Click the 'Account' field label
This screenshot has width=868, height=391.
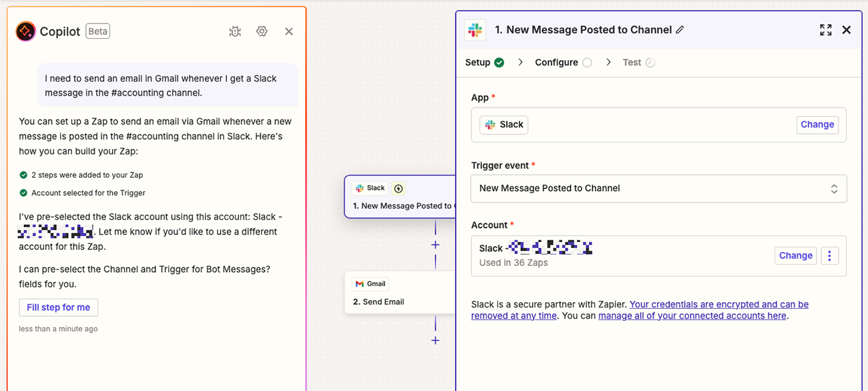tap(489, 225)
